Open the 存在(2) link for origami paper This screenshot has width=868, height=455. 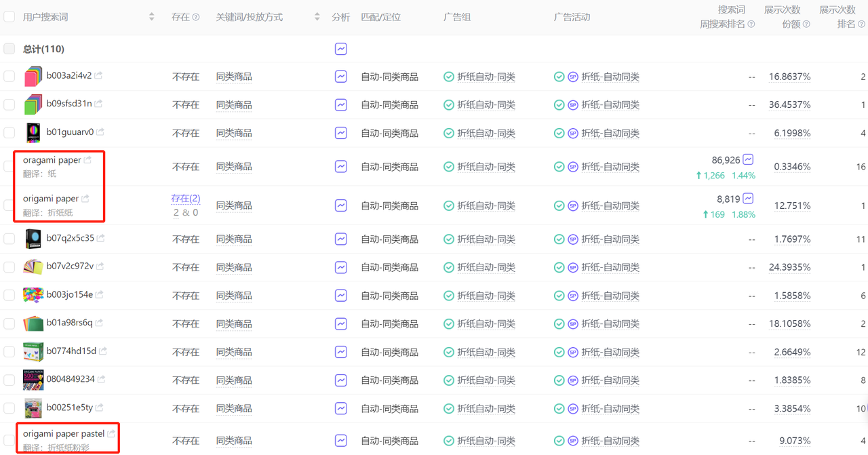[185, 199]
